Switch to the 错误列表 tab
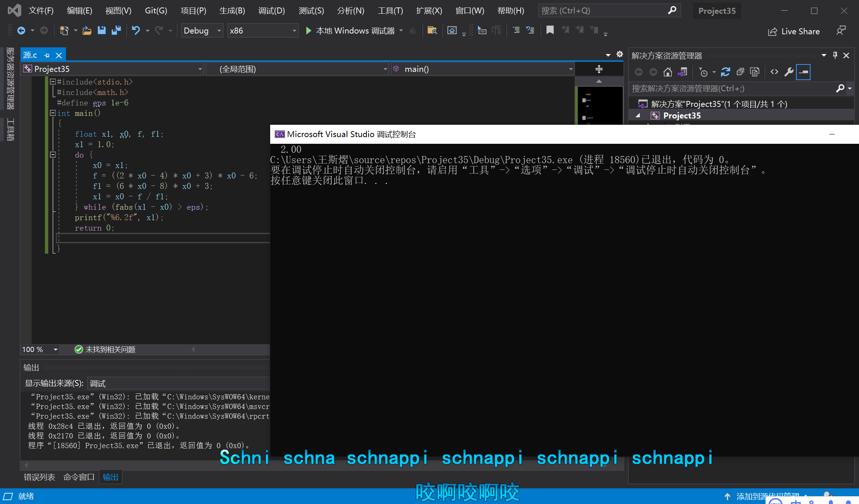Image resolution: width=859 pixels, height=504 pixels. [39, 477]
